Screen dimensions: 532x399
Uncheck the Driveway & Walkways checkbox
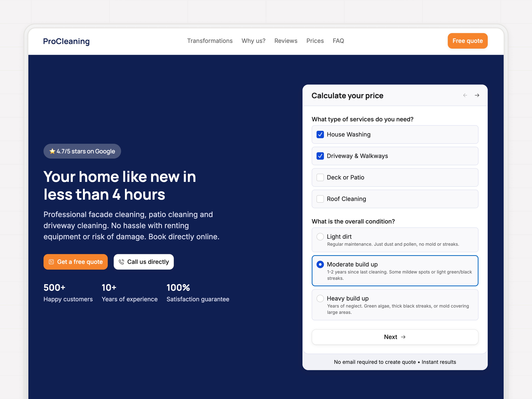320,156
